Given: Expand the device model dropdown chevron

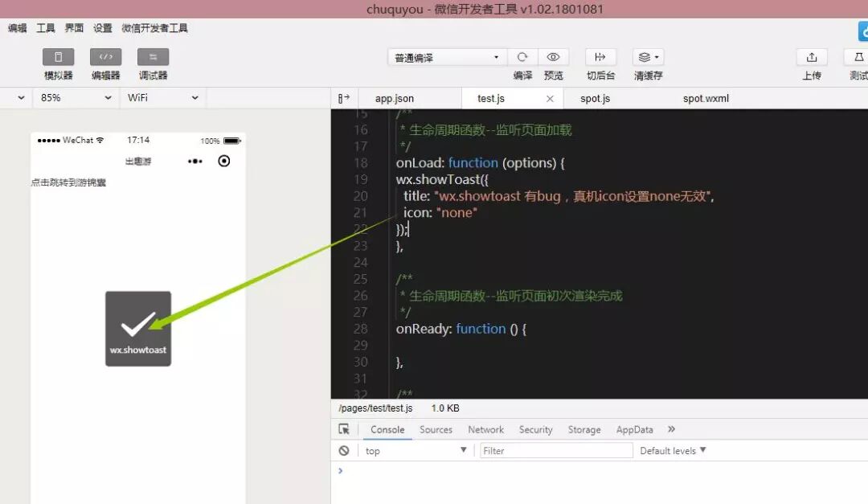Looking at the screenshot, I should pos(21,97).
